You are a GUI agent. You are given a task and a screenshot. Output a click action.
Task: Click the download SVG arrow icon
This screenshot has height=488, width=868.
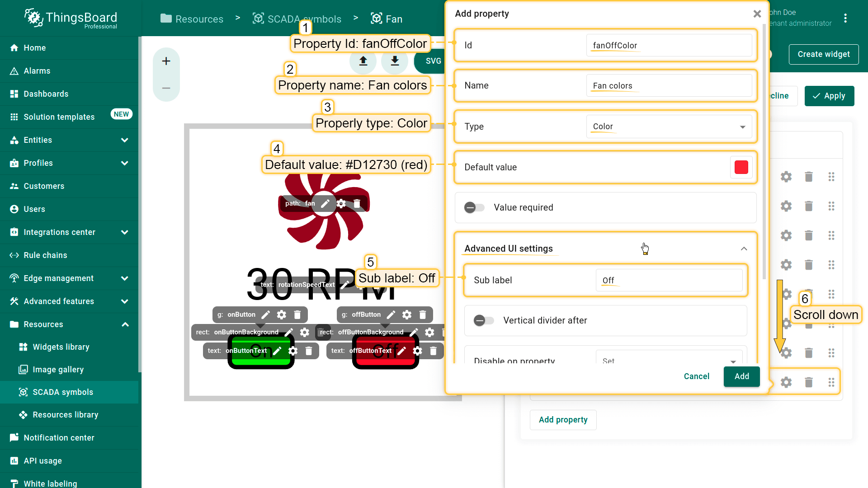[x=395, y=61]
